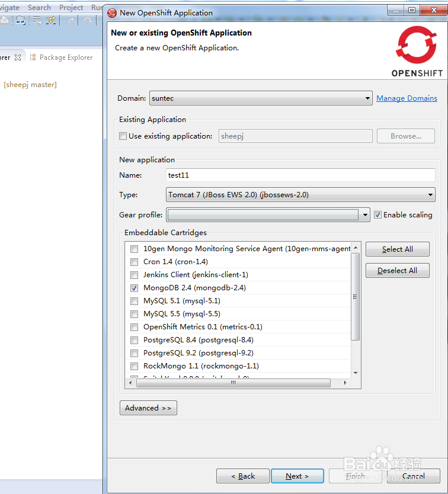Screen dimensions: 448x494
Task: Click cartridge list scroll up arrow
Action: click(356, 248)
